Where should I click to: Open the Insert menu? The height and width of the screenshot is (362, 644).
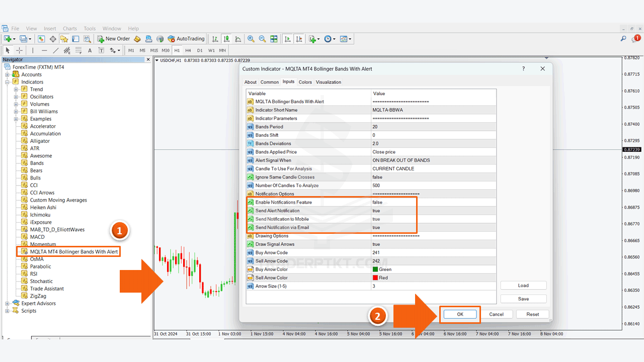[50, 29]
